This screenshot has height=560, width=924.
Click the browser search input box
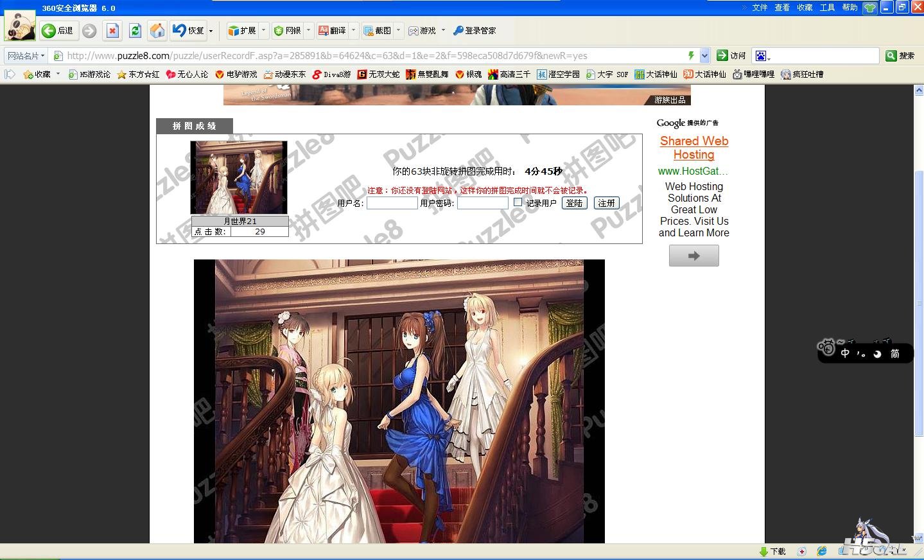coord(825,56)
